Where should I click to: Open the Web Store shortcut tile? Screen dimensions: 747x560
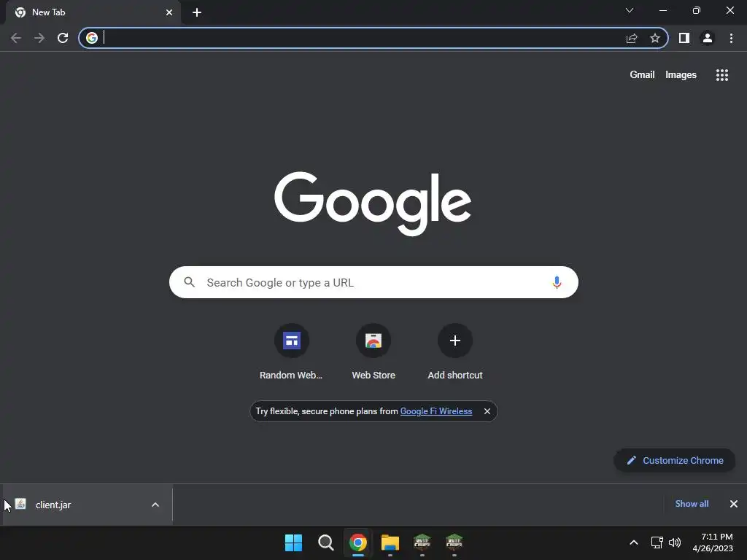coord(373,352)
